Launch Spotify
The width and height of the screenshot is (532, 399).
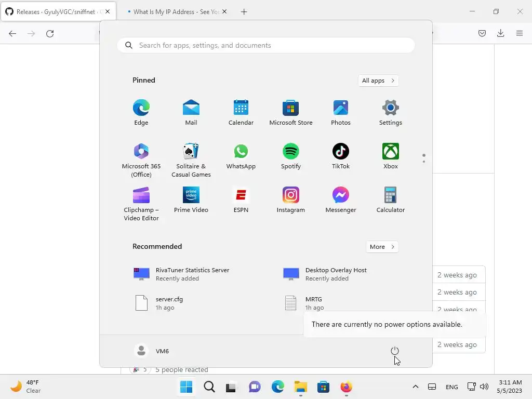click(x=291, y=156)
